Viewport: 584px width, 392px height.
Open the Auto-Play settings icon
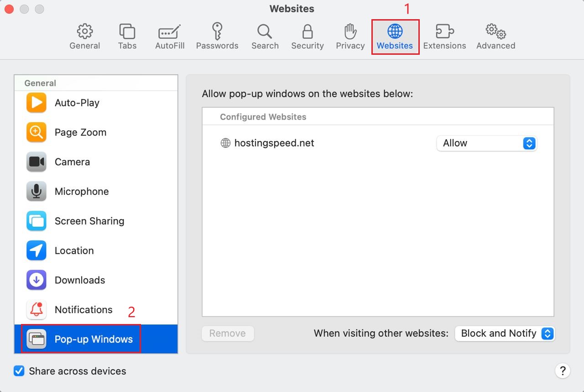coord(36,103)
